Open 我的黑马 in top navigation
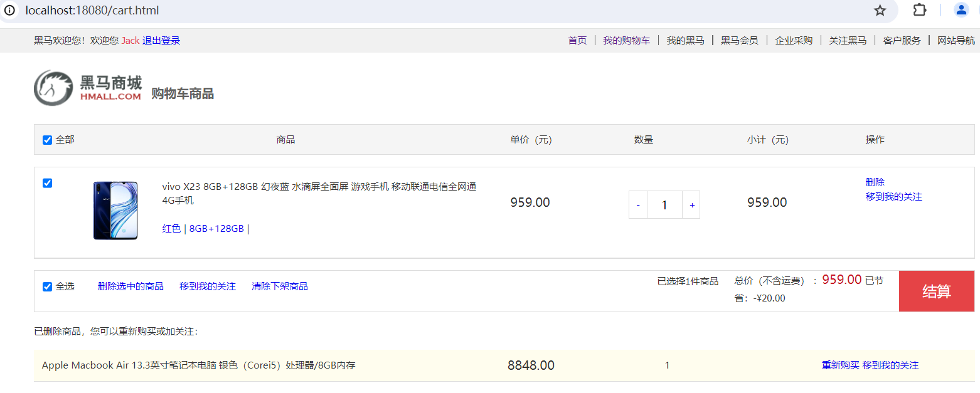 pos(685,40)
